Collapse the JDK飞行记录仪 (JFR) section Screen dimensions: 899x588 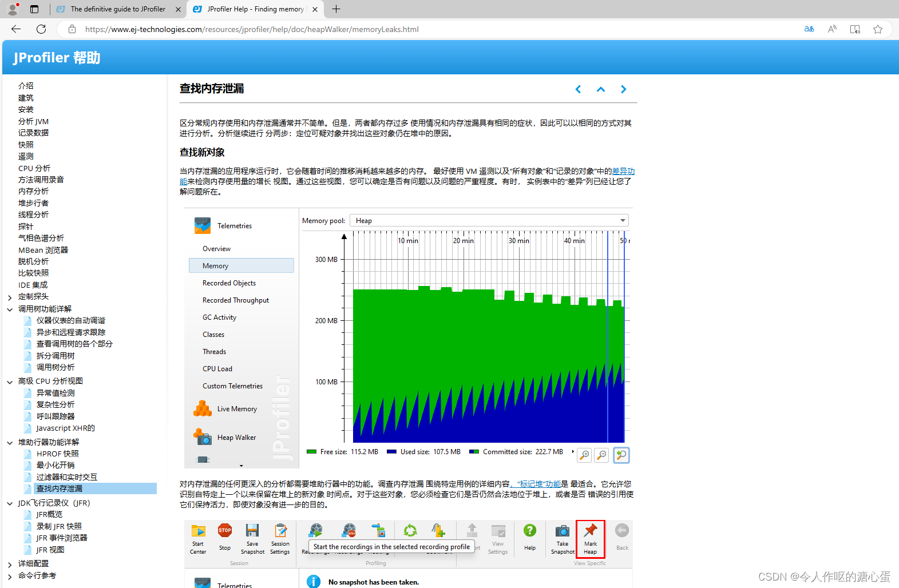[x=10, y=504]
